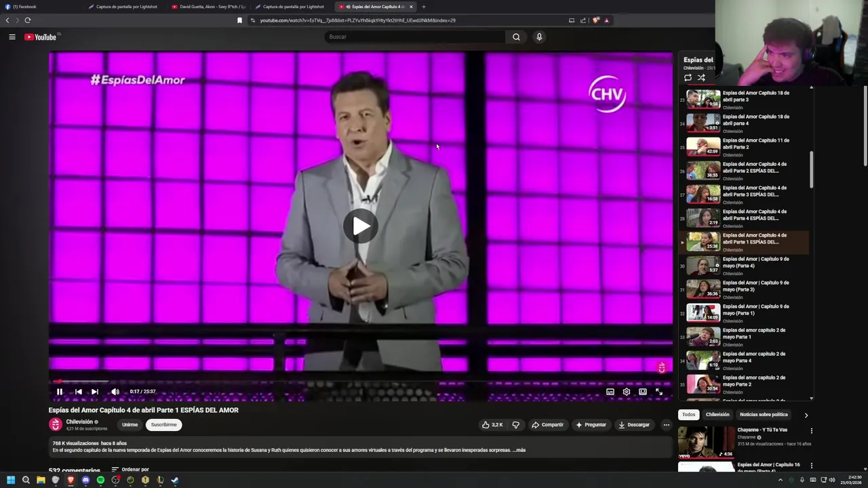
Task: Click the Unirme button
Action: 130,425
